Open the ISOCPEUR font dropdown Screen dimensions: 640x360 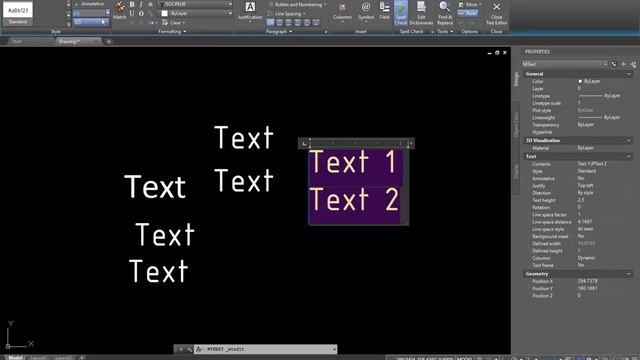coord(196,4)
